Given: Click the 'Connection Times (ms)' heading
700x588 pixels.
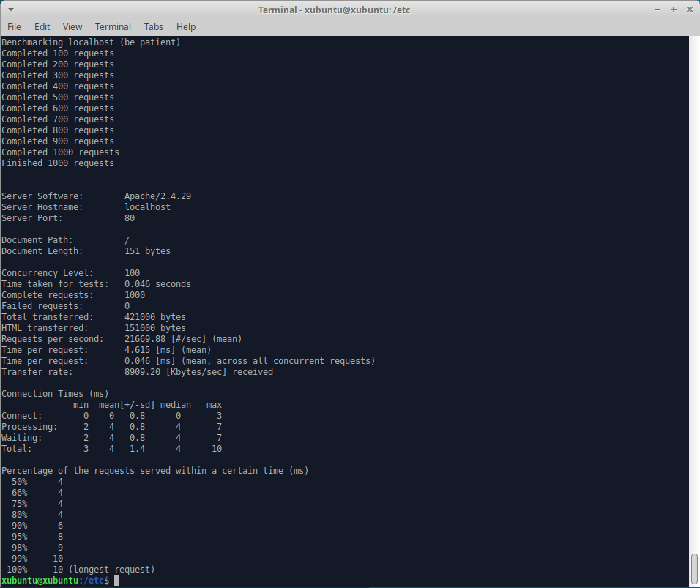Looking at the screenshot, I should pyautogui.click(x=55, y=394).
